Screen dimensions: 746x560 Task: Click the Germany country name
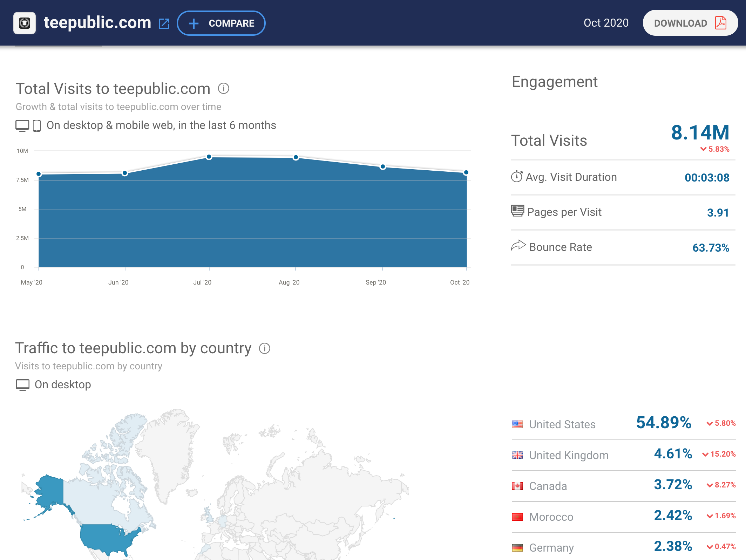pyautogui.click(x=551, y=548)
